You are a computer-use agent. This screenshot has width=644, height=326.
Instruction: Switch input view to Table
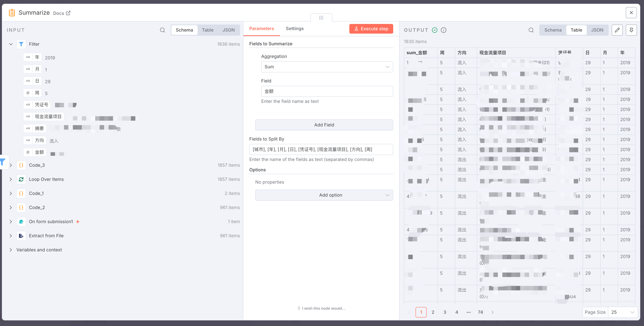click(207, 30)
